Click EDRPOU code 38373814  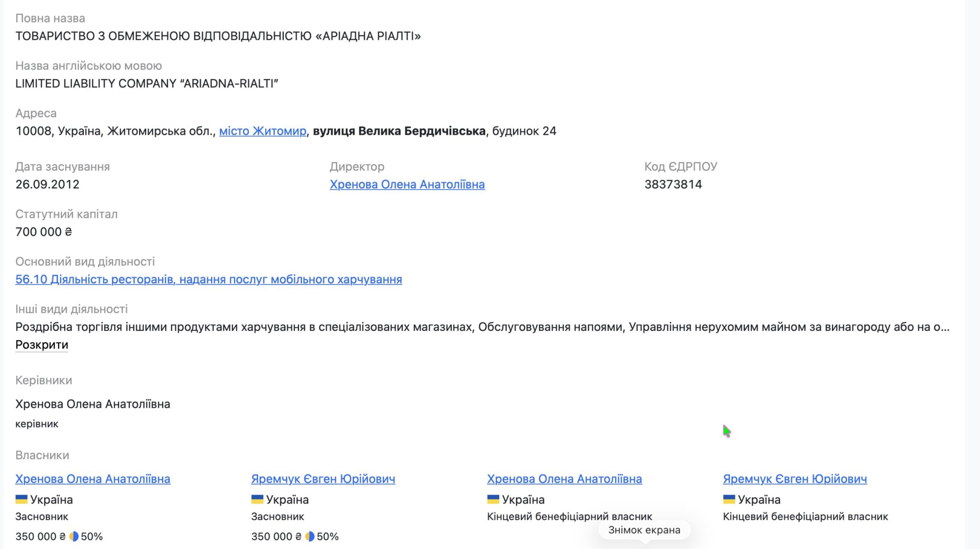point(673,184)
